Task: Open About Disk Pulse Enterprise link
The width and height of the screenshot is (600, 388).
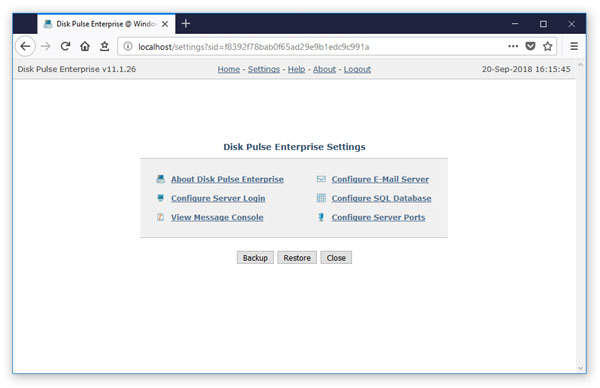Action: (227, 179)
